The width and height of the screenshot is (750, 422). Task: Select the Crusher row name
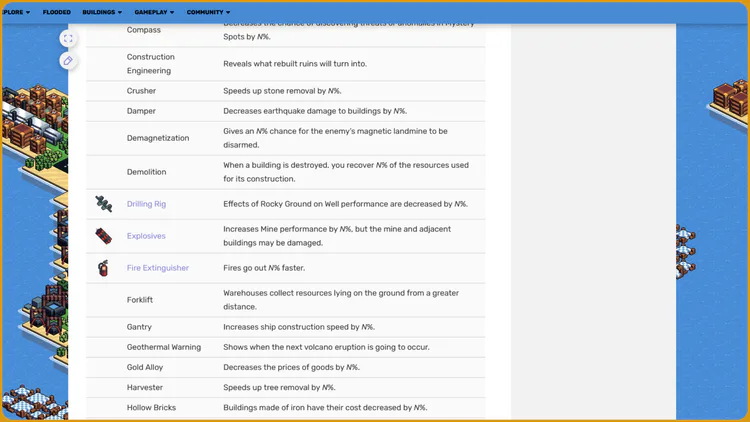141,91
